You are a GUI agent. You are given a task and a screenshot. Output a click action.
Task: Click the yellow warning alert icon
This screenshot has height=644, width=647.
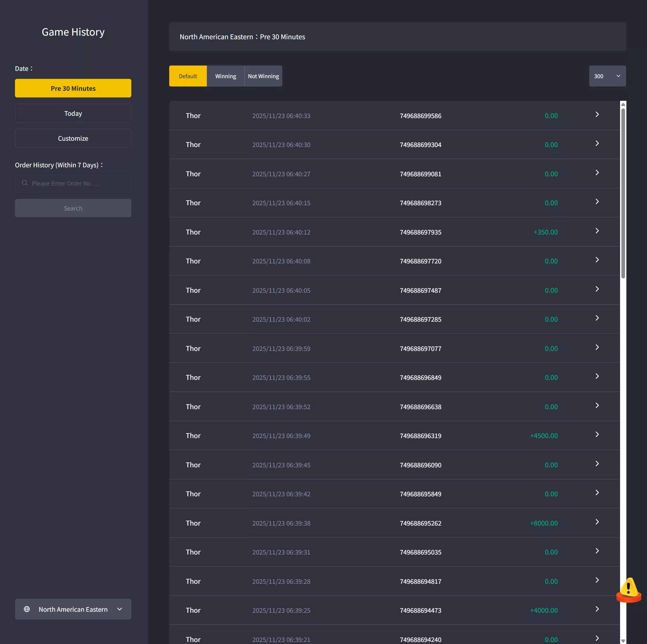[x=629, y=590]
